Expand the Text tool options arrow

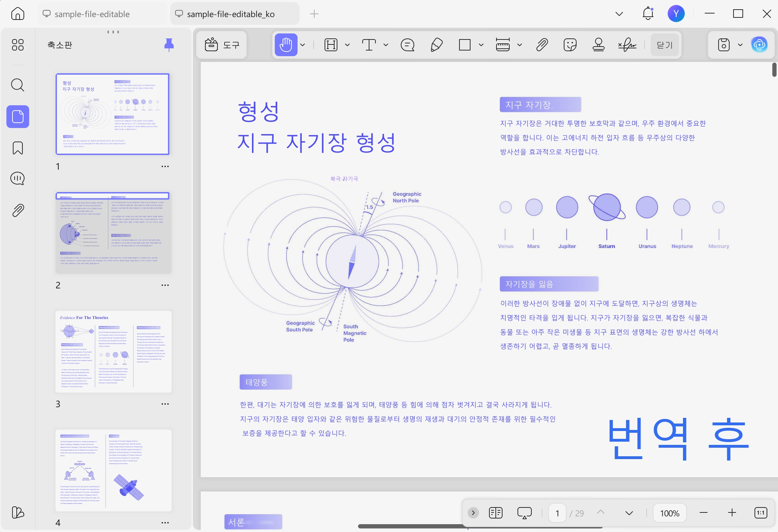tap(386, 45)
